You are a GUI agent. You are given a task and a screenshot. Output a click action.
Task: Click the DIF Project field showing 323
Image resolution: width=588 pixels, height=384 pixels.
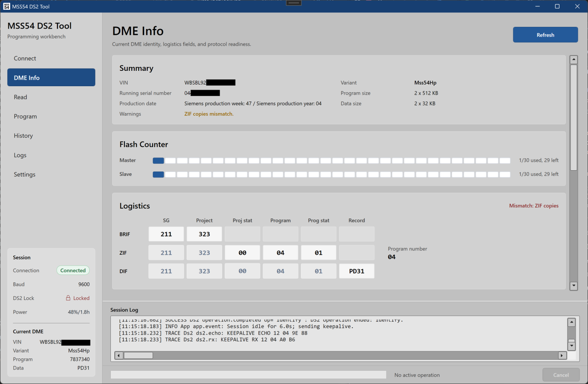[x=204, y=271]
